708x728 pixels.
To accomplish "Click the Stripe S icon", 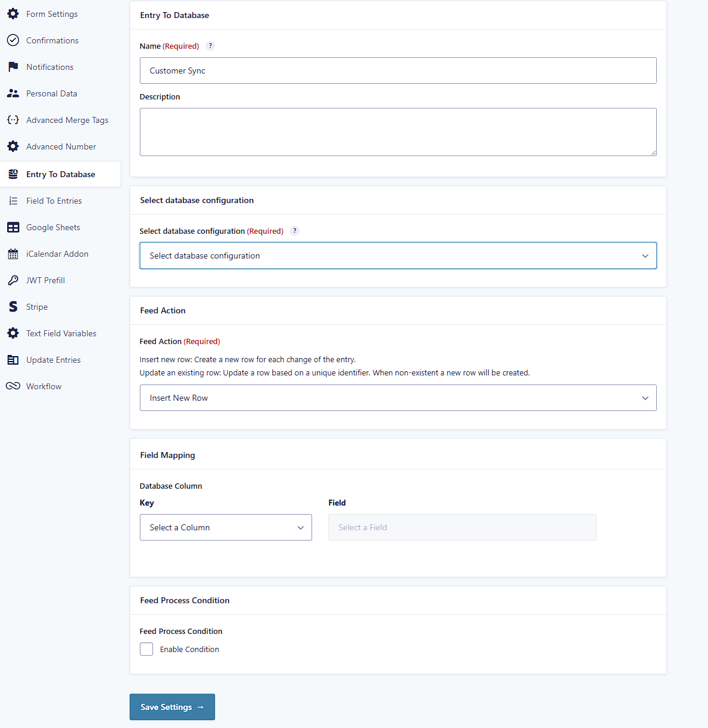I will point(13,306).
